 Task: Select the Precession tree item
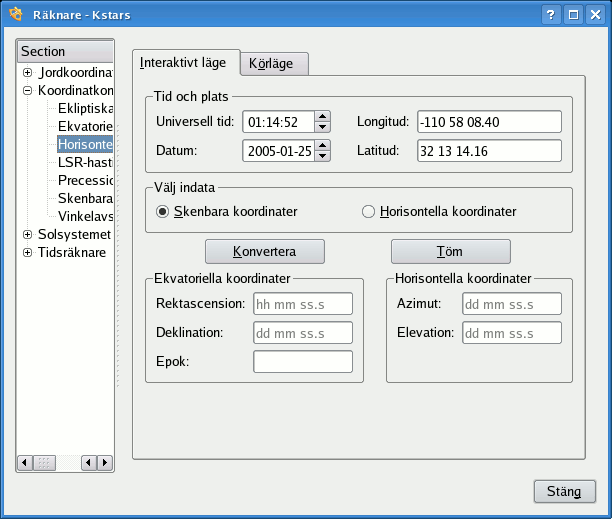(85, 180)
